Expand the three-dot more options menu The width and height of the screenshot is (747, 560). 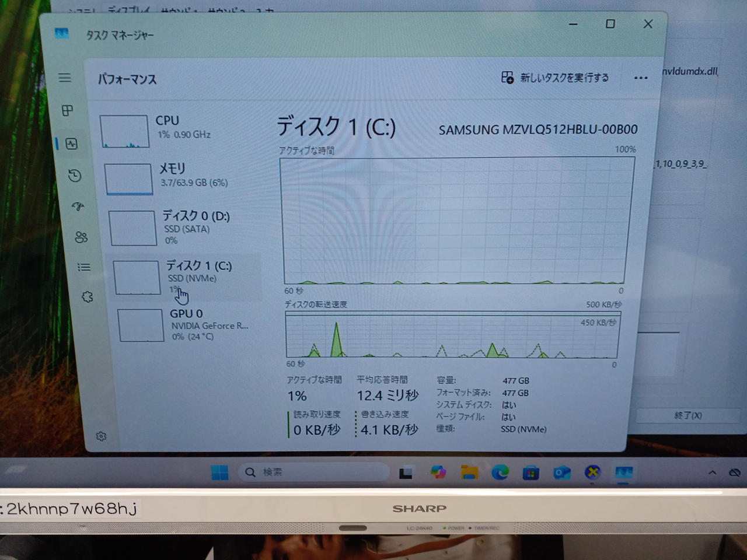point(641,78)
